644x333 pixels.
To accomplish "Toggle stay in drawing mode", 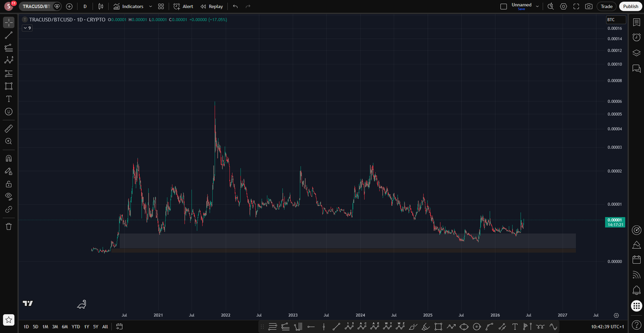I will click(x=9, y=171).
